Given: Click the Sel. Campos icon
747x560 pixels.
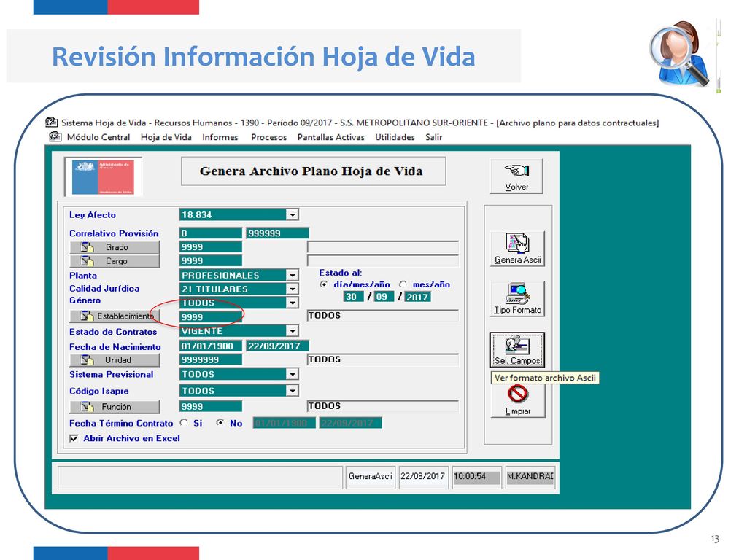Looking at the screenshot, I should pos(517,349).
